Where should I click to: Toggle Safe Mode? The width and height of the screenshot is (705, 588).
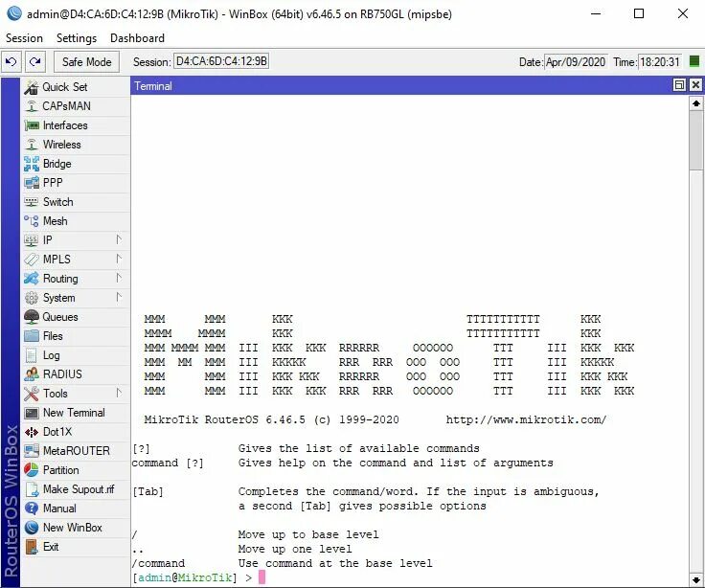86,61
